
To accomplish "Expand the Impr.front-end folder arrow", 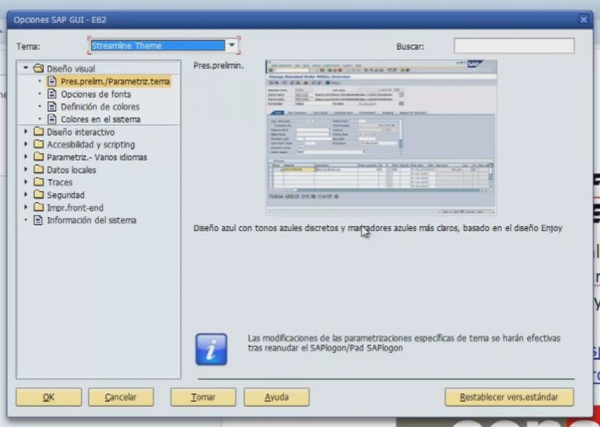I will click(26, 207).
